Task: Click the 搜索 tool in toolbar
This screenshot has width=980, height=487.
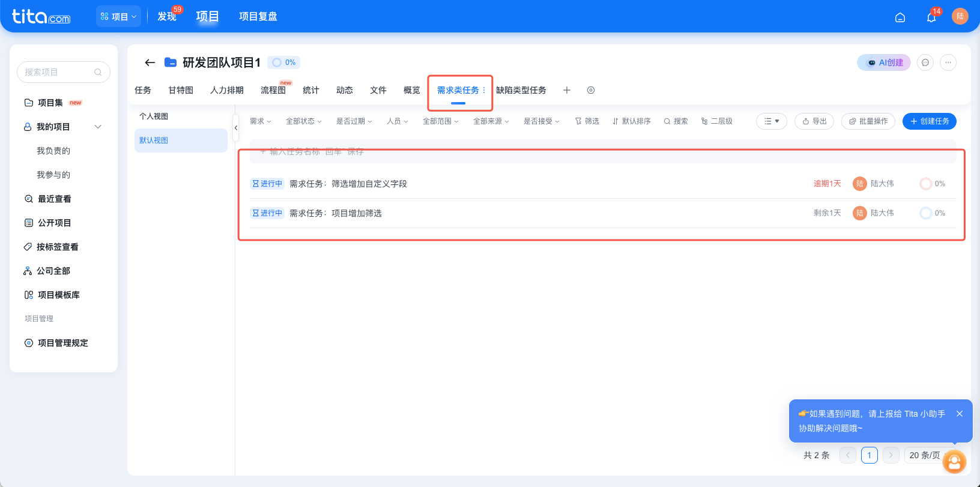Action: tap(676, 121)
